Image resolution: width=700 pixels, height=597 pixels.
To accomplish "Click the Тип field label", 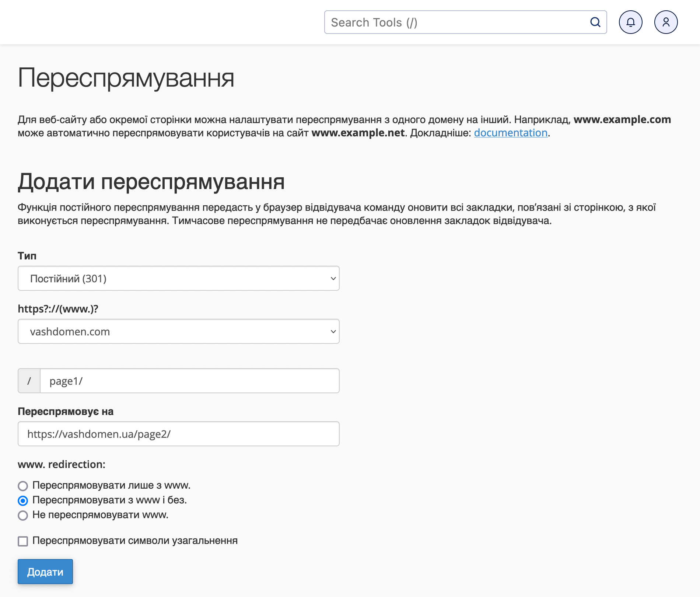I will pyautogui.click(x=27, y=256).
